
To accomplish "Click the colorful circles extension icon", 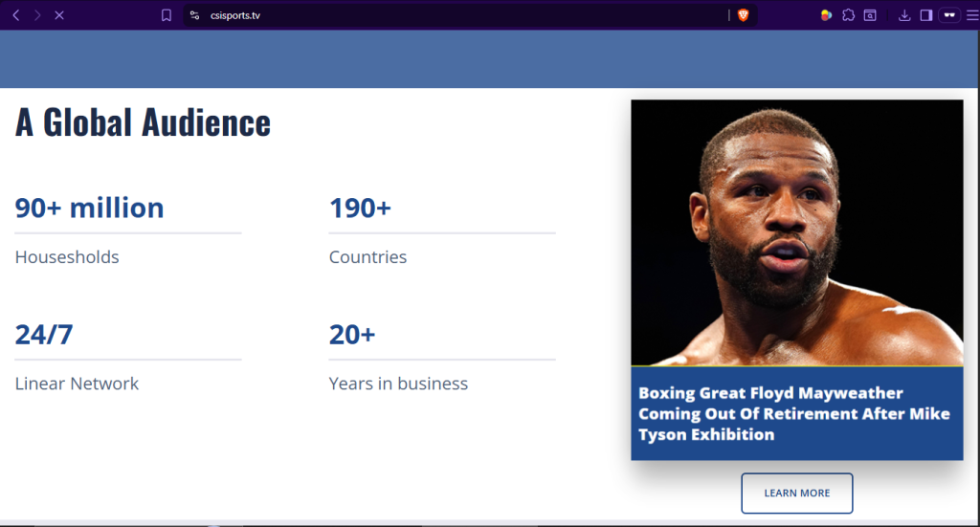I will [826, 15].
